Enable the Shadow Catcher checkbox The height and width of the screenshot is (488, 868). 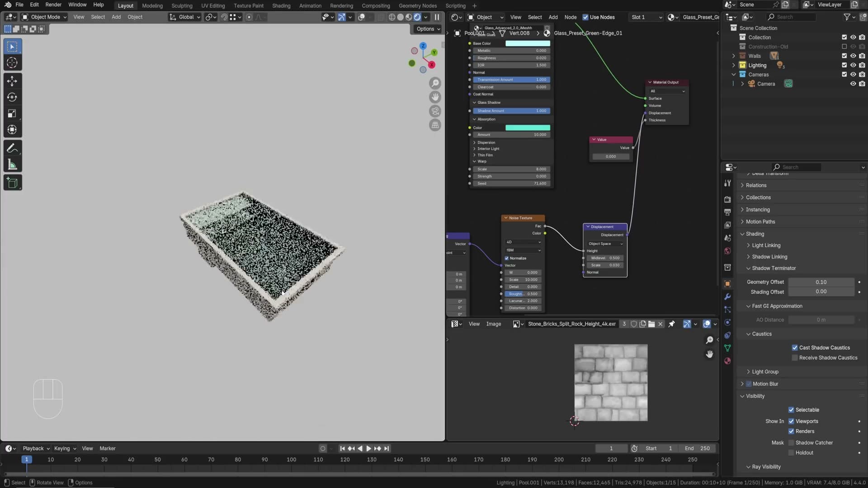791,443
